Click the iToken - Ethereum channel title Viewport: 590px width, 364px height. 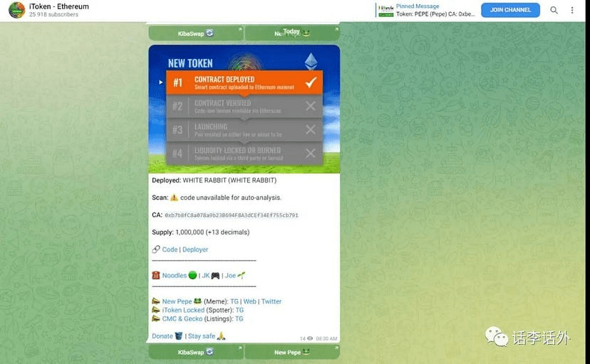[59, 6]
